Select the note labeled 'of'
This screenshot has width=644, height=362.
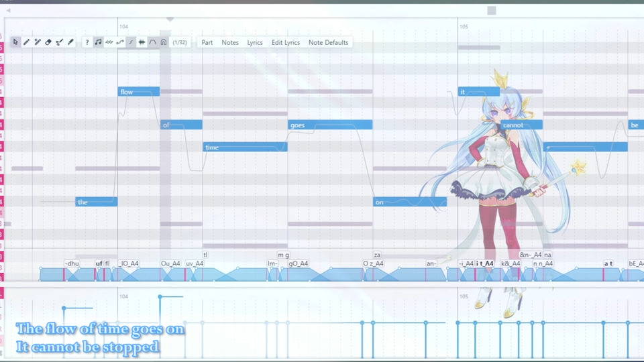[181, 125]
